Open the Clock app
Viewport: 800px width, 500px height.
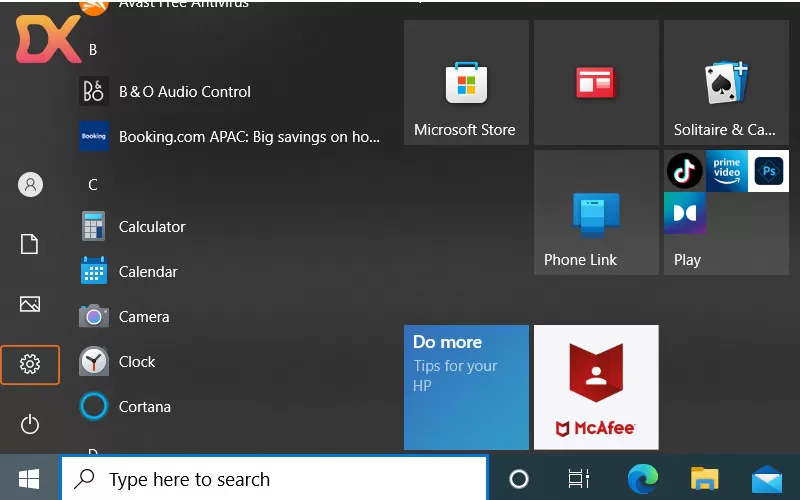(x=136, y=362)
